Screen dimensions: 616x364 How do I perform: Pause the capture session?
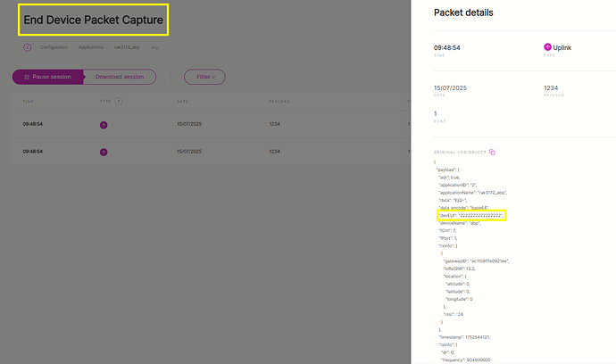coord(48,77)
